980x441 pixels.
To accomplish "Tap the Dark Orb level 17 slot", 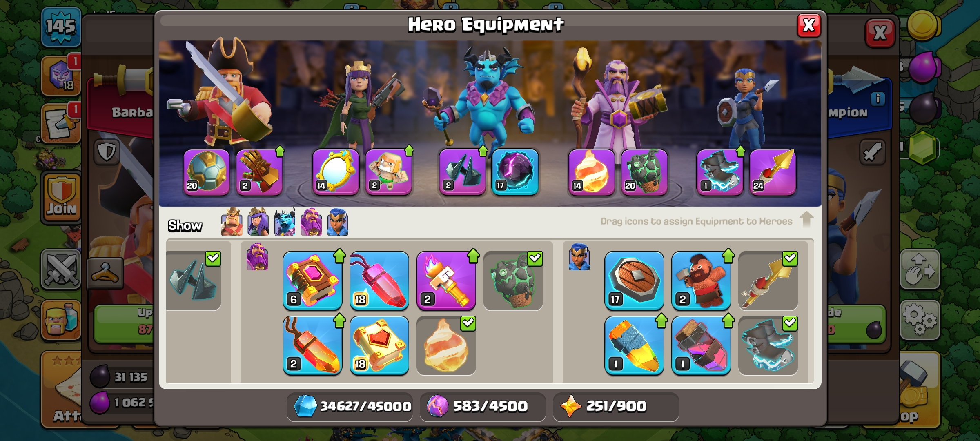I will (515, 172).
